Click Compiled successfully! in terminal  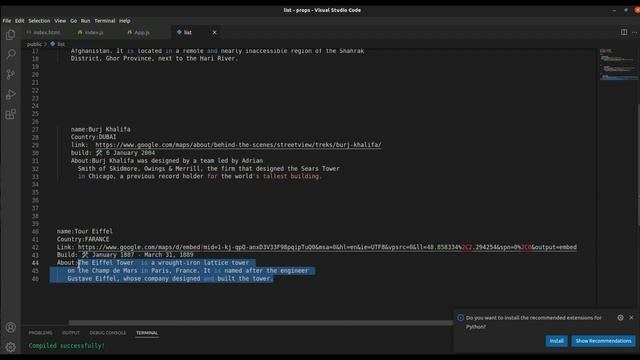[x=67, y=346]
